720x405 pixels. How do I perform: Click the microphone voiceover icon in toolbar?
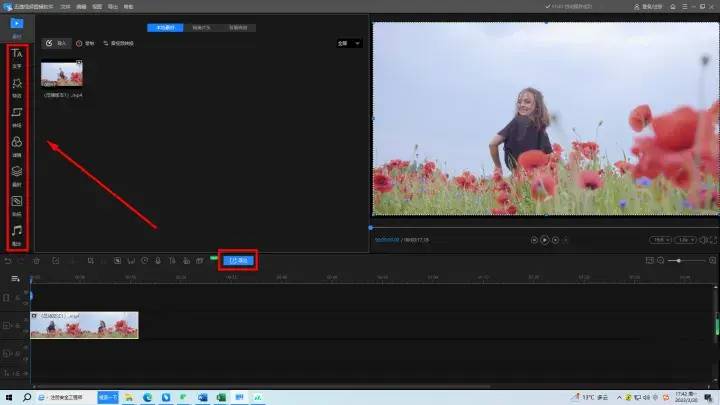coord(158,261)
